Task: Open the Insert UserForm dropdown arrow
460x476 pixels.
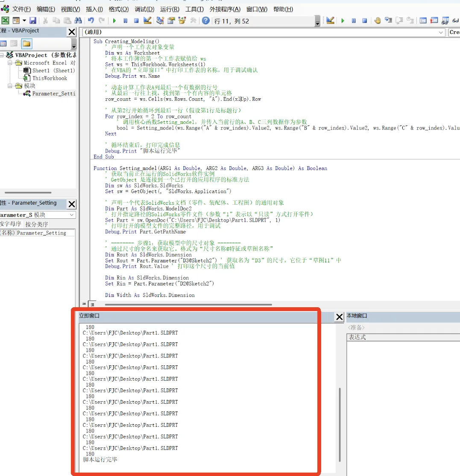Action: coord(24,21)
